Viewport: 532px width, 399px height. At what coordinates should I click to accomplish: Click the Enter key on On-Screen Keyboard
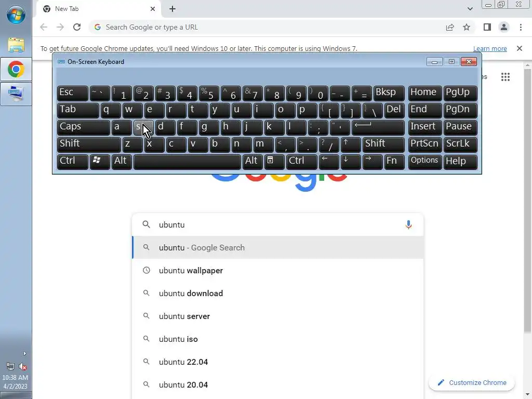[x=378, y=128]
